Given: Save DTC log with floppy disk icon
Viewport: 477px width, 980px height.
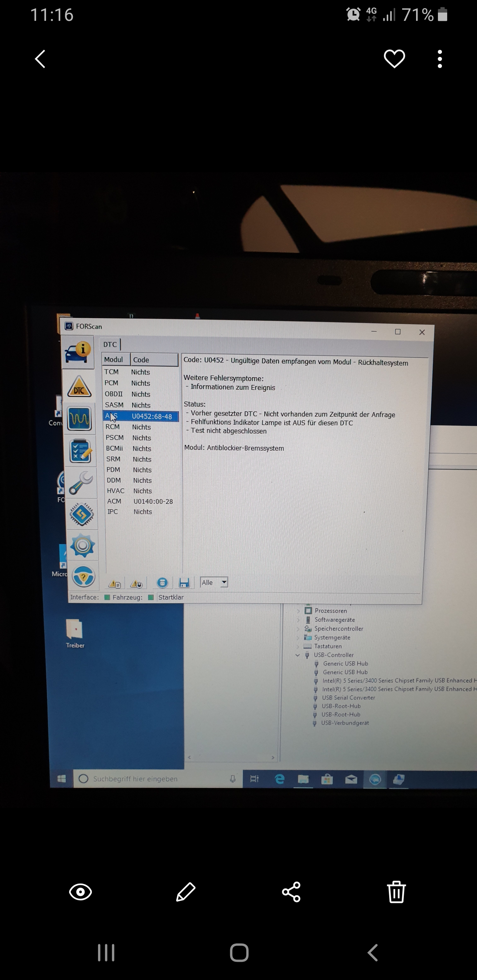Looking at the screenshot, I should [x=184, y=582].
